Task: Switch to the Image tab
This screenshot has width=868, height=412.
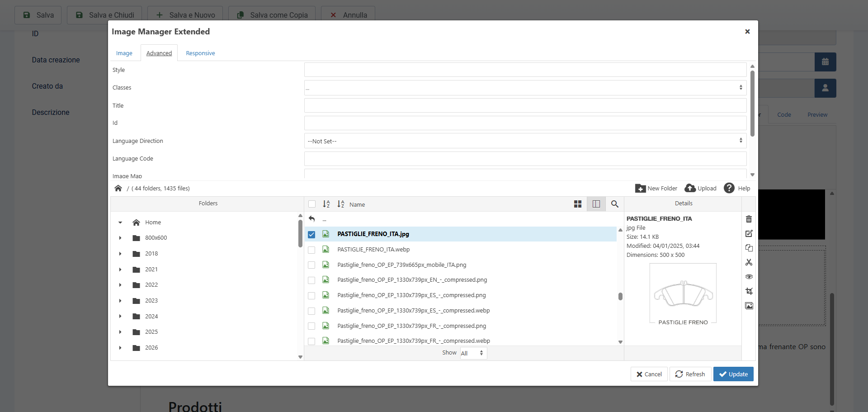Action: click(124, 53)
